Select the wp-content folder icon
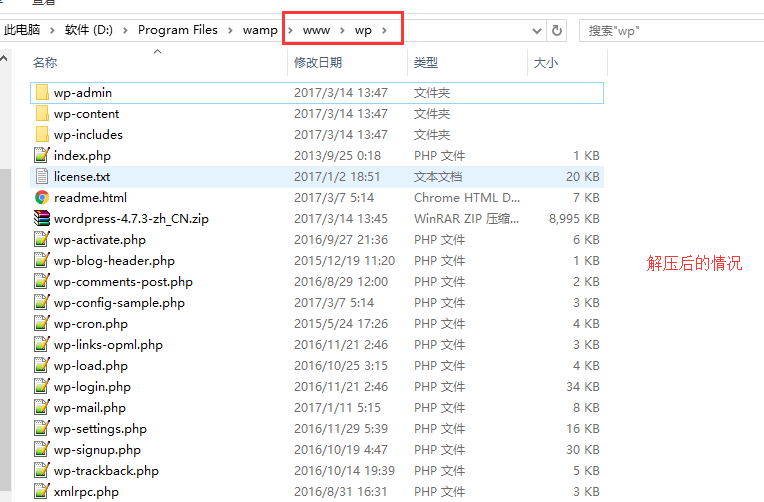764x502 pixels. coord(42,114)
